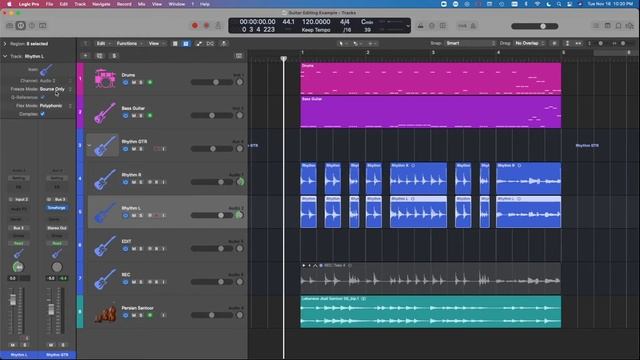Viewport: 640px width, 360px height.
Task: Record-enable the Rhythm L track
Action: (157, 216)
